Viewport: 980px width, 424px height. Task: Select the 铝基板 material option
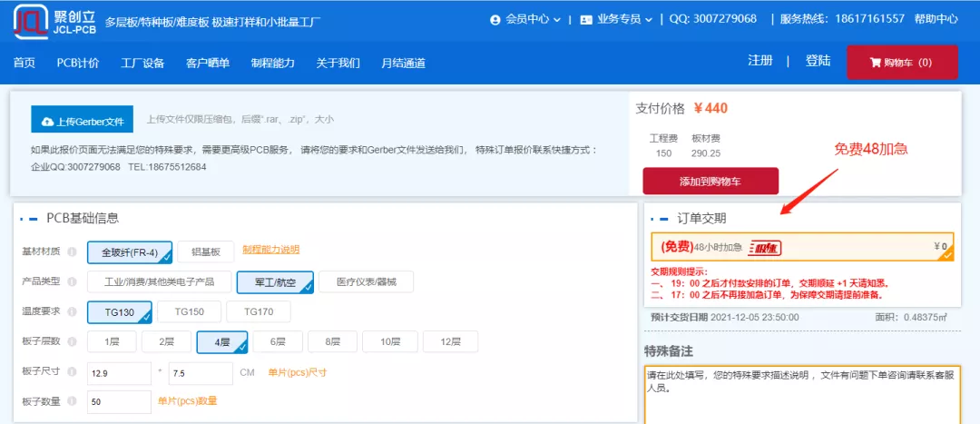click(x=205, y=251)
